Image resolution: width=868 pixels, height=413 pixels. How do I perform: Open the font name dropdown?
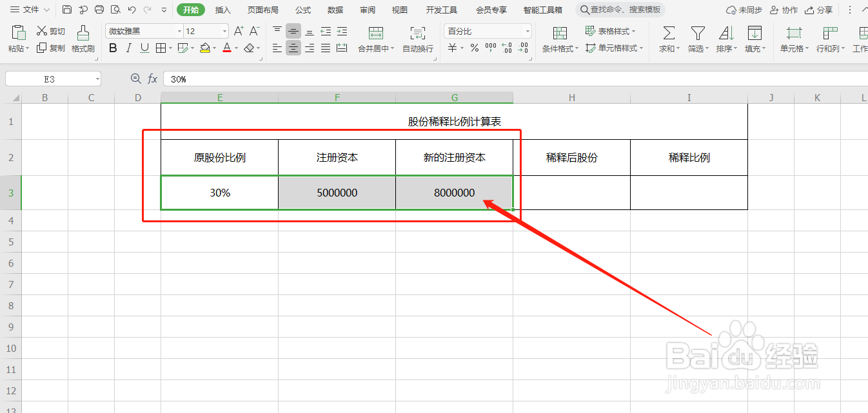click(179, 30)
